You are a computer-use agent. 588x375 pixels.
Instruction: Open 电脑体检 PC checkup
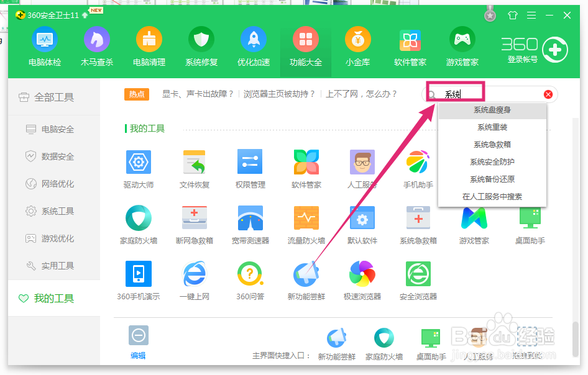(45, 47)
